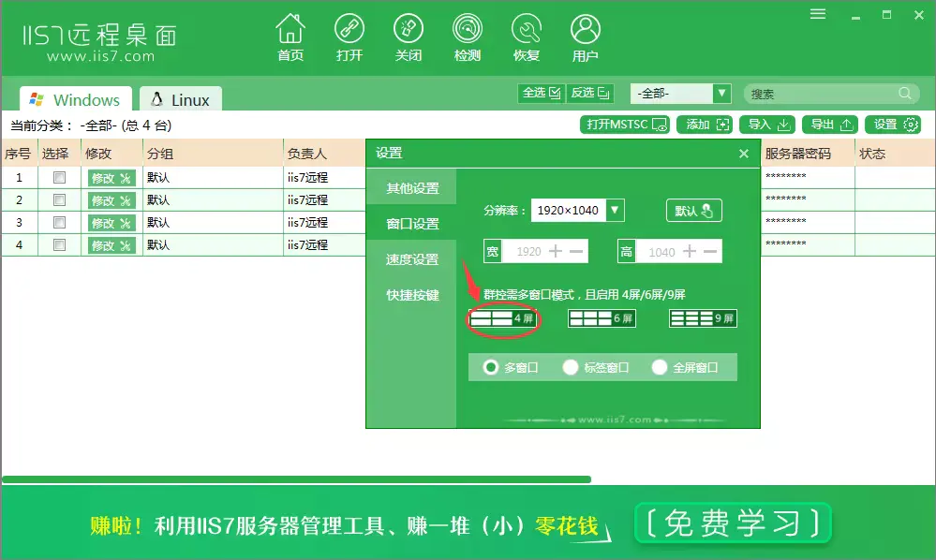The width and height of the screenshot is (936, 560).
Task: Click the 导出 export button
Action: (830, 125)
